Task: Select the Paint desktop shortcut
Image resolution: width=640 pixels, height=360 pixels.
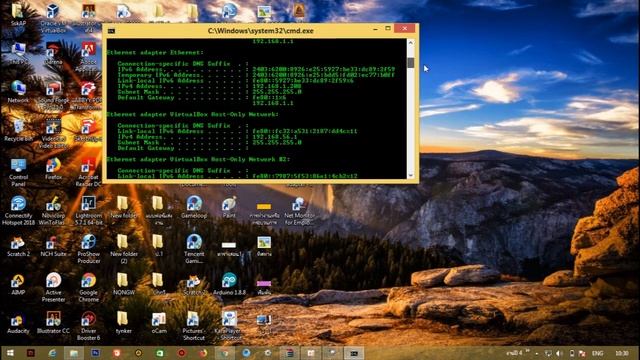Action: (x=229, y=207)
